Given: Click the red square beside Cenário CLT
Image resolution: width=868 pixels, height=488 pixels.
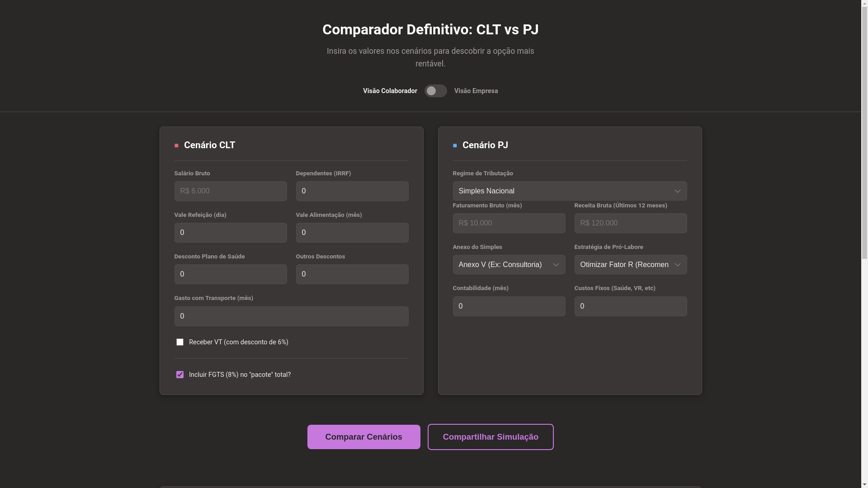Looking at the screenshot, I should click(x=176, y=145).
